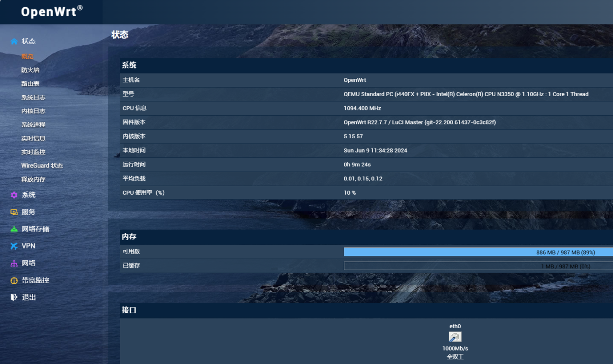This screenshot has width=613, height=364.
Task: Click the 平均负载 row label
Action: pos(134,178)
